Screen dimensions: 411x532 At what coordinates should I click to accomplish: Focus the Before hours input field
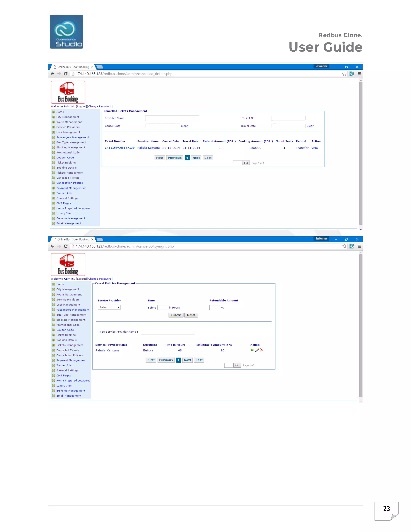point(163,308)
